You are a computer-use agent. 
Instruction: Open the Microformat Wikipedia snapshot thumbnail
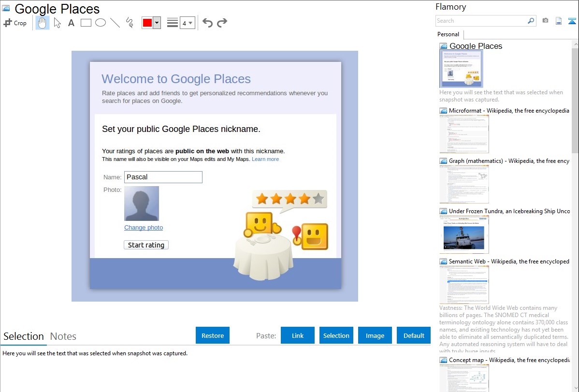click(464, 134)
